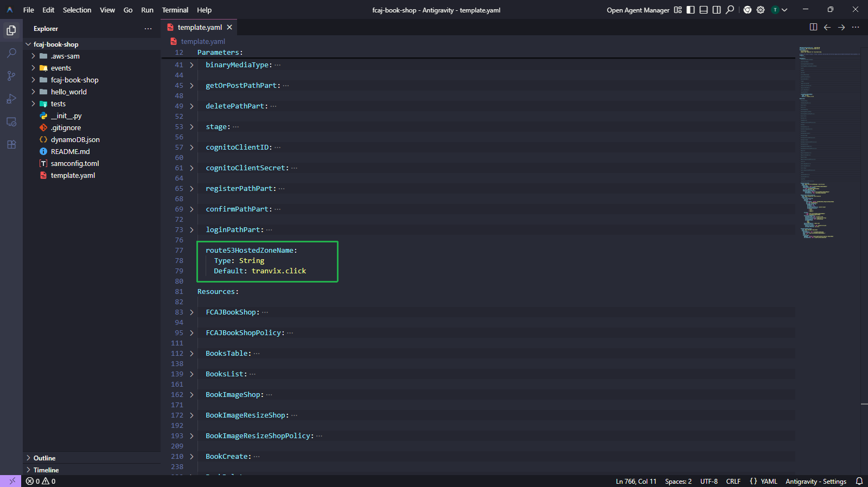The image size is (868, 487).
Task: Toggle the primary side bar visibility
Action: (691, 10)
